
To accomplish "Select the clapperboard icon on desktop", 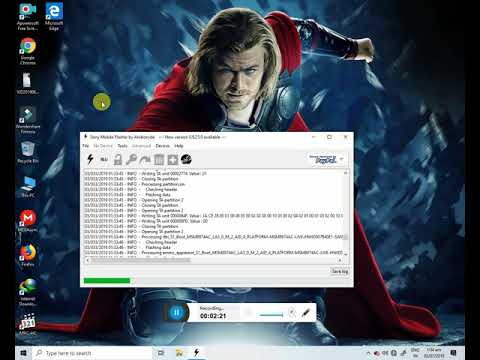I will (x=28, y=324).
